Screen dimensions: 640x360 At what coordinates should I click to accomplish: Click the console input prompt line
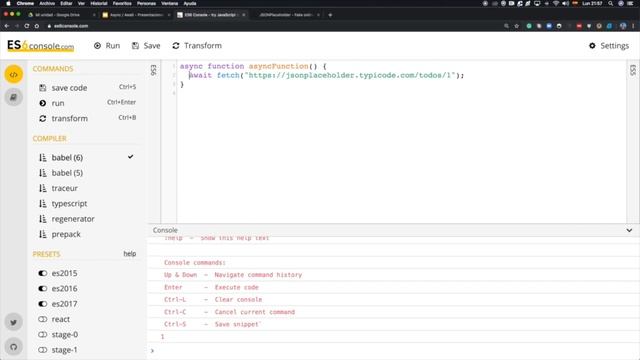point(394,351)
